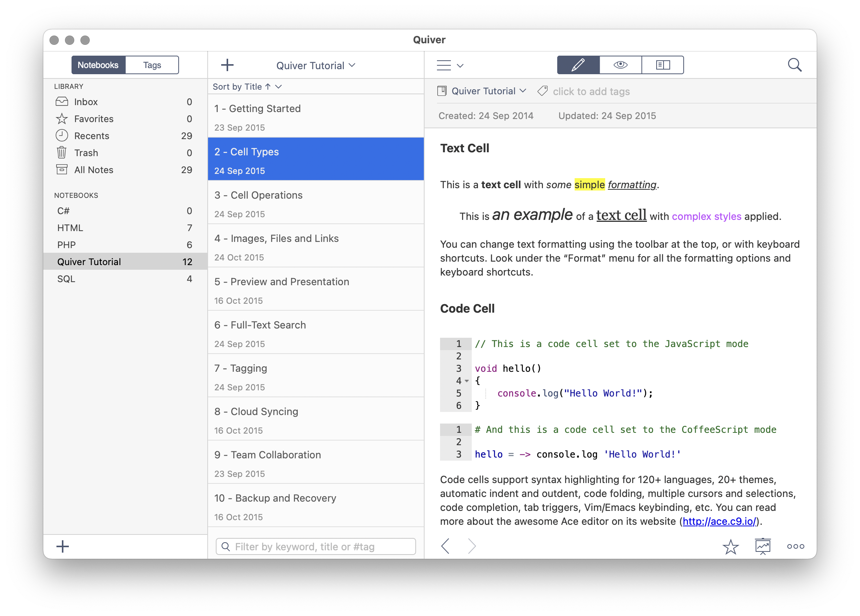The height and width of the screenshot is (616, 860).
Task: Go back to previous note arrow
Action: click(x=445, y=546)
